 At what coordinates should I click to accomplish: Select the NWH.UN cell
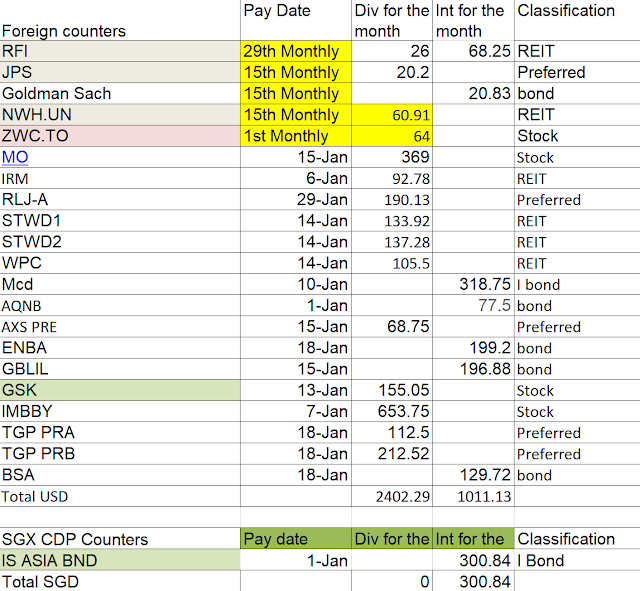pyautogui.click(x=120, y=115)
